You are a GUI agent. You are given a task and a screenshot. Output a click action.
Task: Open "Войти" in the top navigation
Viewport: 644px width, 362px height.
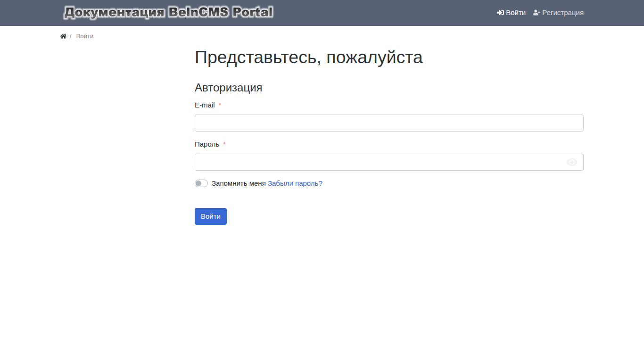click(x=511, y=13)
